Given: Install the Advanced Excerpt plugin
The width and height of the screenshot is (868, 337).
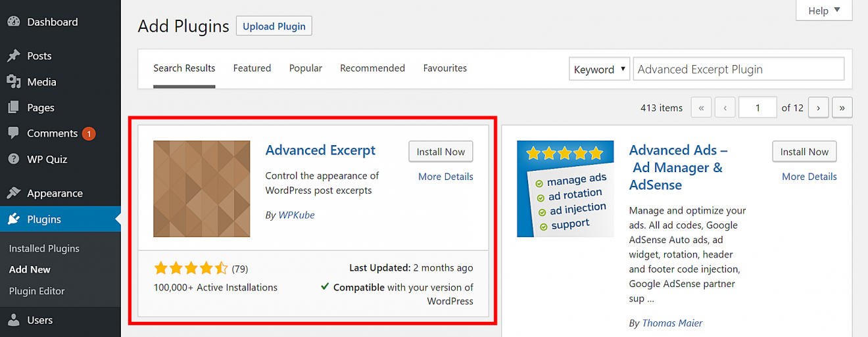Looking at the screenshot, I should click(441, 152).
